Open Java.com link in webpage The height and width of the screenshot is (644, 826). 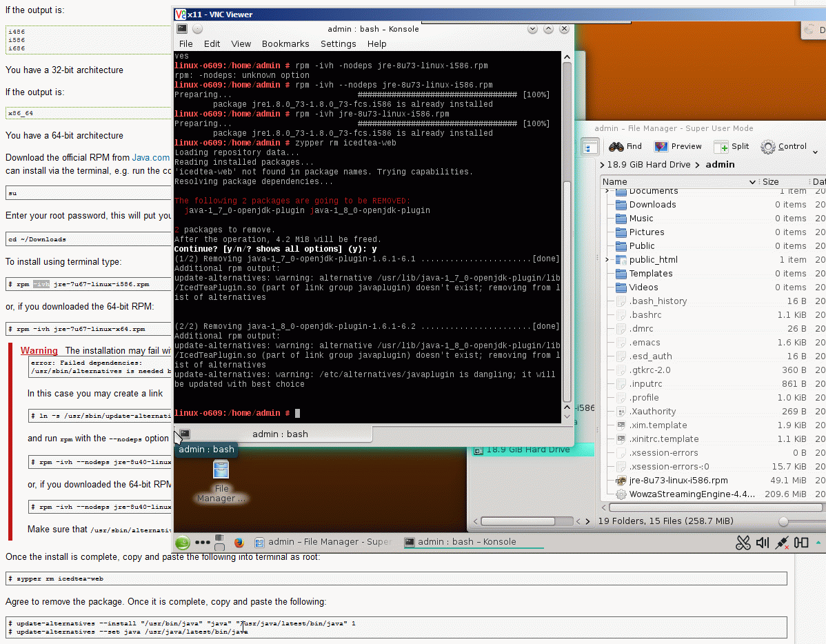tap(151, 158)
